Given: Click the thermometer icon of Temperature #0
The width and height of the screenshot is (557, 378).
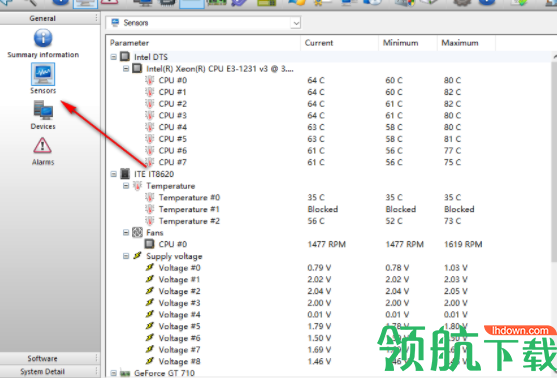Looking at the screenshot, I should coord(150,197).
